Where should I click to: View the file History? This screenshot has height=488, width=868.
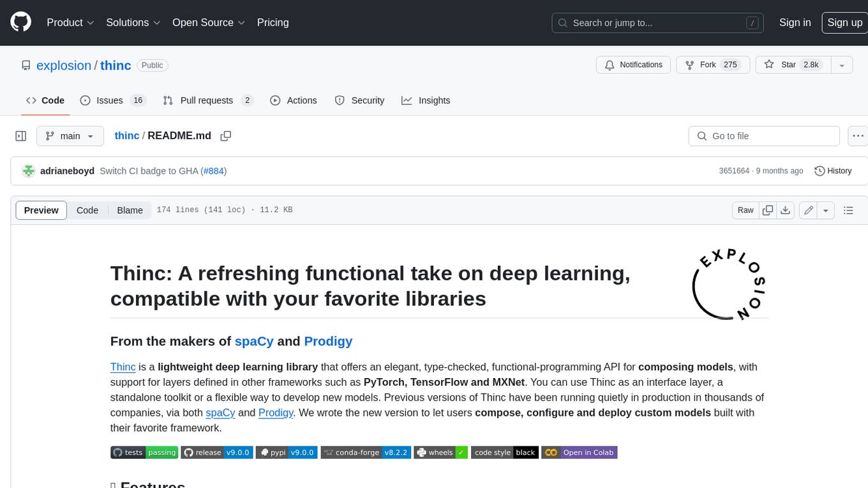pyautogui.click(x=833, y=171)
